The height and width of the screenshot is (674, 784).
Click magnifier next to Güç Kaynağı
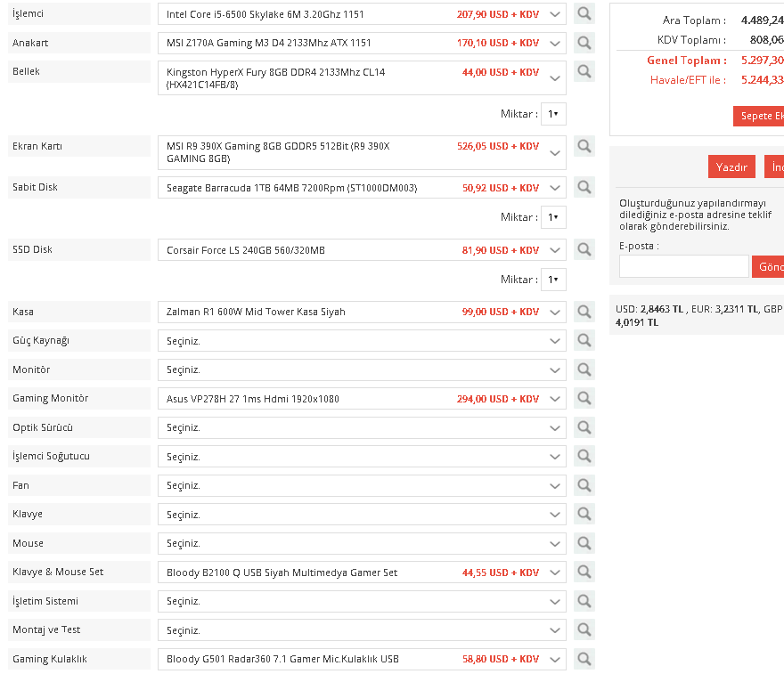(x=584, y=340)
